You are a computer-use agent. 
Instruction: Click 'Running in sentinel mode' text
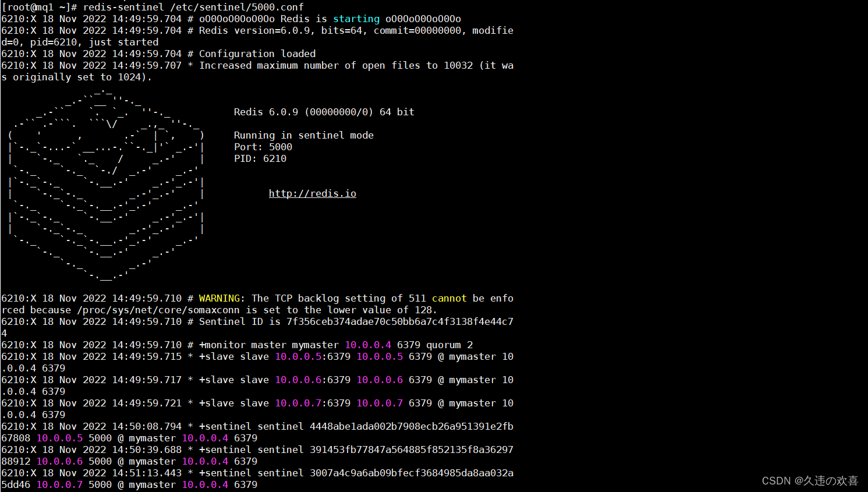(304, 135)
